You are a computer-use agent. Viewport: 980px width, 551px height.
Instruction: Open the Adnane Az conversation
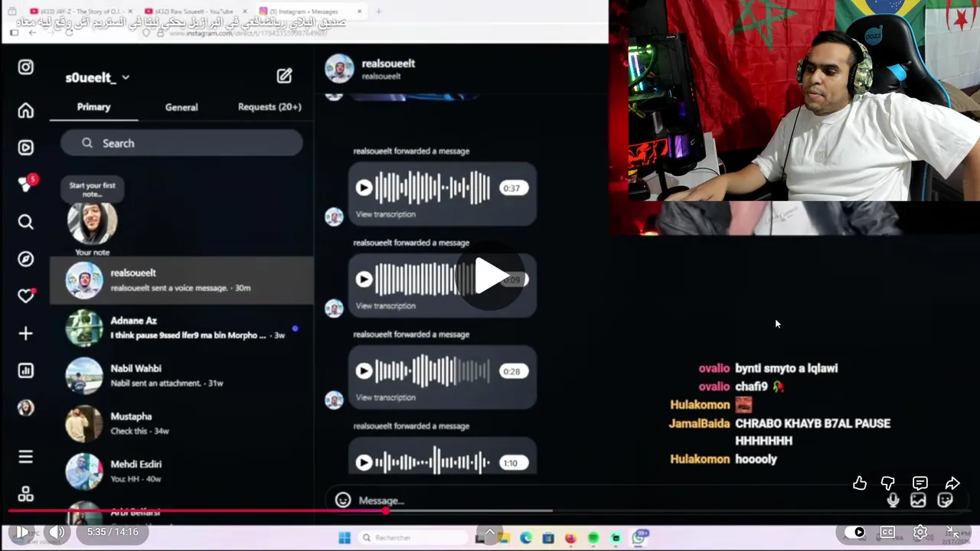181,328
